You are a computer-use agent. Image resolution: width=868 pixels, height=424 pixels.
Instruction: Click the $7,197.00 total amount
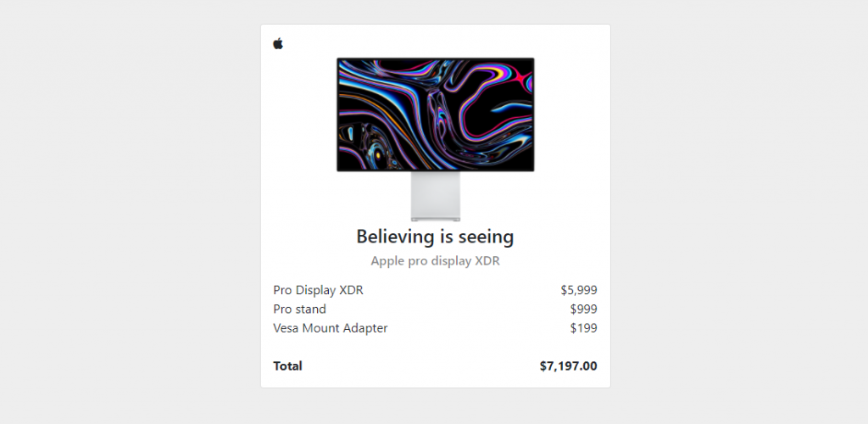tap(569, 365)
